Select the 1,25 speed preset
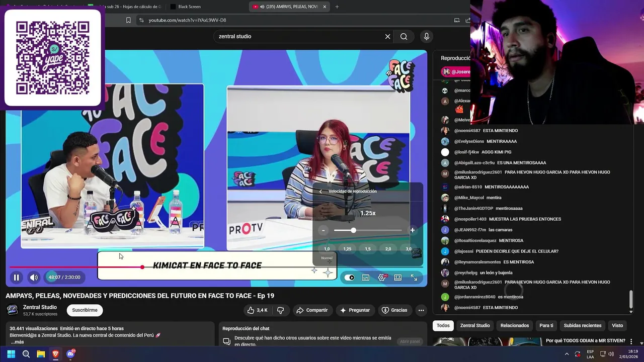This screenshot has width=644, height=362. 347,249
